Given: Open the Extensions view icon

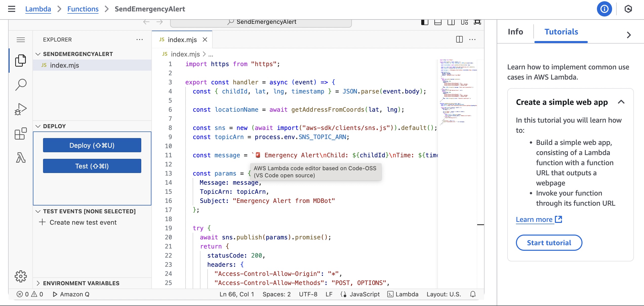Looking at the screenshot, I should [21, 133].
